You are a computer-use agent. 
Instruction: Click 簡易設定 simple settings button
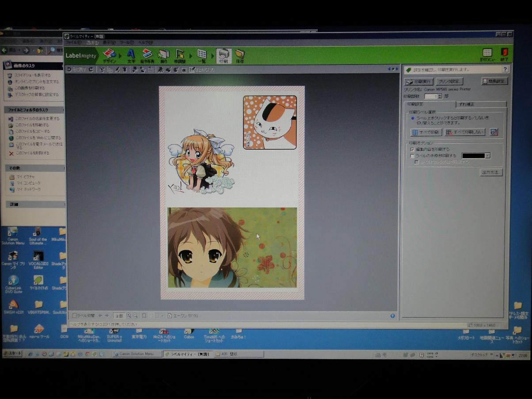click(x=494, y=81)
